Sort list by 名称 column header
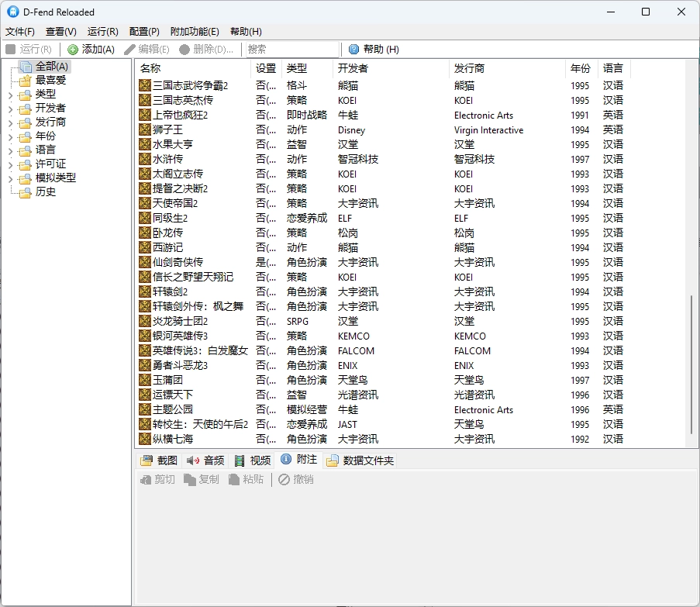This screenshot has width=700, height=607. [193, 69]
